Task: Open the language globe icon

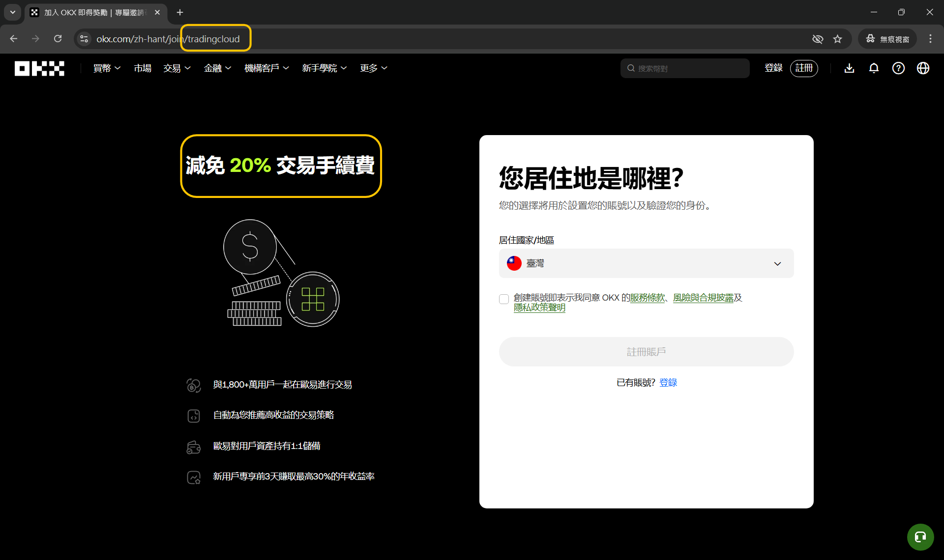Action: point(923,68)
